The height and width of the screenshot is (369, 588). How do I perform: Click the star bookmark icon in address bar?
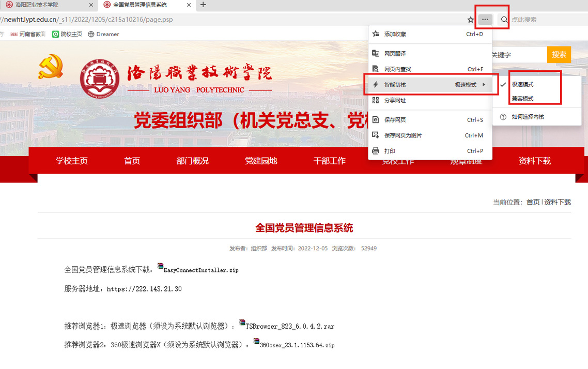point(470,20)
